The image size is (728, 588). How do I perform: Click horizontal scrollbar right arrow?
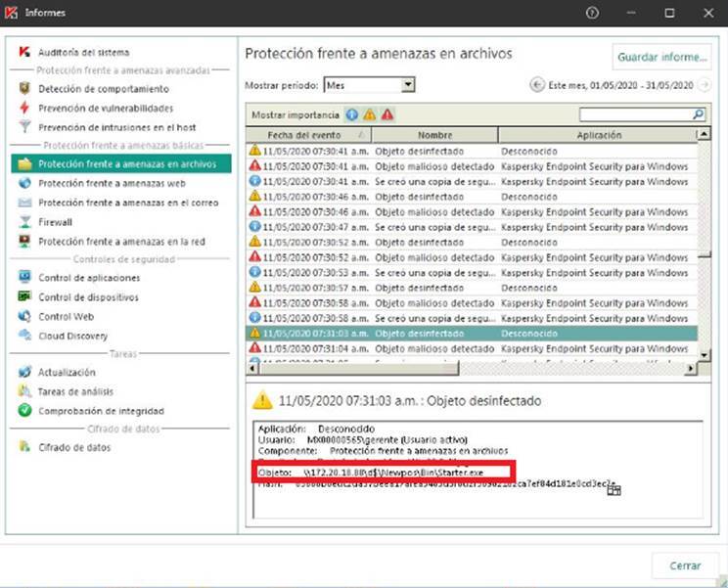click(x=691, y=369)
